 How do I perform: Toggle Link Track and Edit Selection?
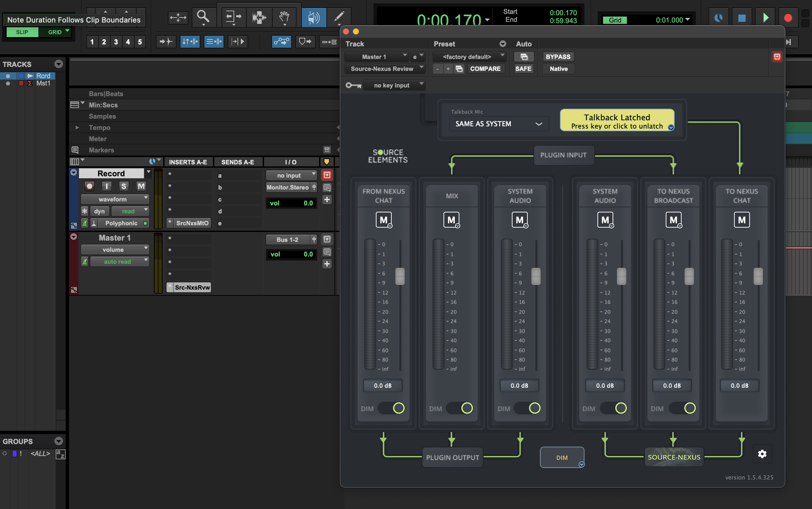click(214, 42)
